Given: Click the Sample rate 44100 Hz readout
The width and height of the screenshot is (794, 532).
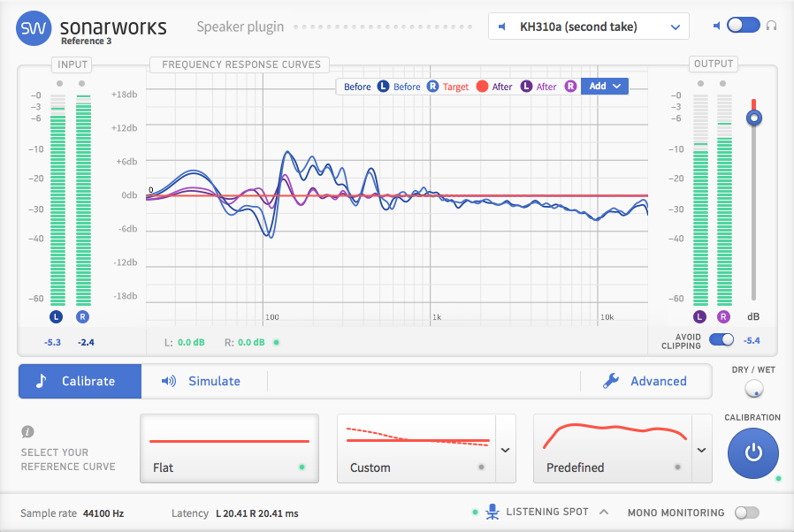Looking at the screenshot, I should 72,513.
